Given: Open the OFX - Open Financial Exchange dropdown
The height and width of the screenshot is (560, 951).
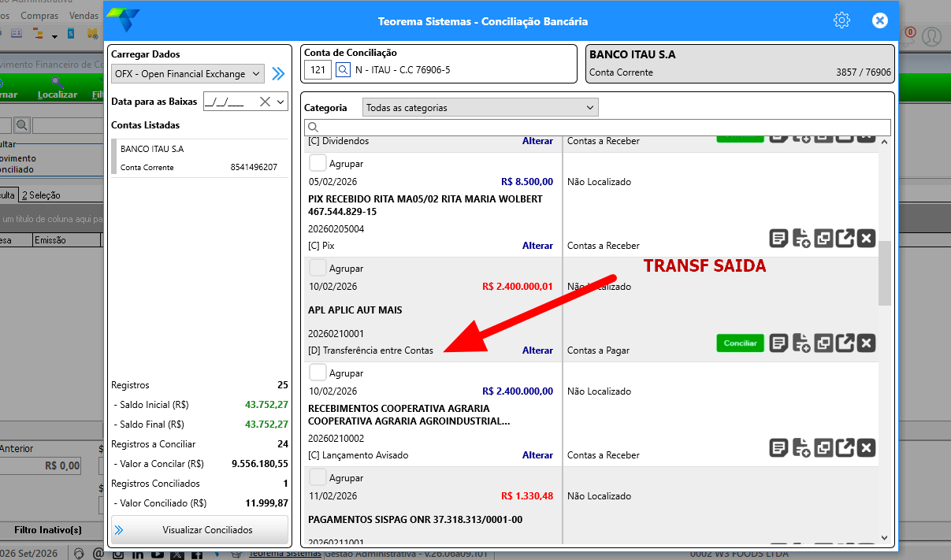Looking at the screenshot, I should 188,74.
